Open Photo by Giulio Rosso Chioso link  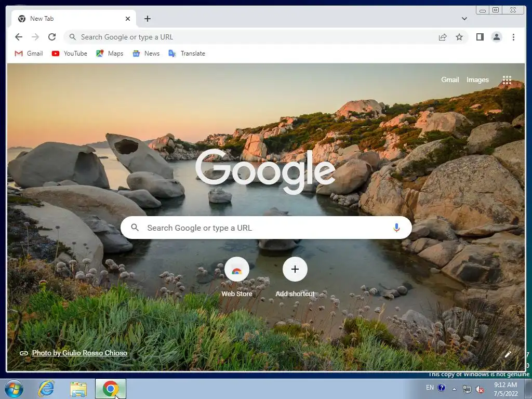pyautogui.click(x=79, y=353)
